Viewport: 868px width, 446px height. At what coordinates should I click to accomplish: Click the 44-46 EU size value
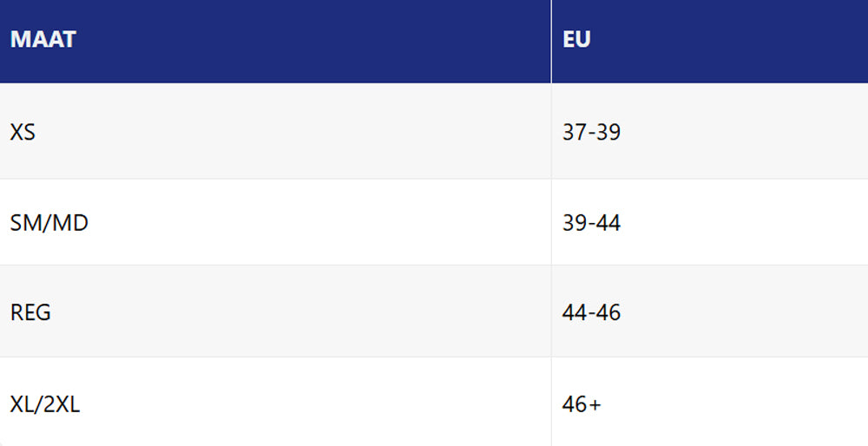coord(591,312)
